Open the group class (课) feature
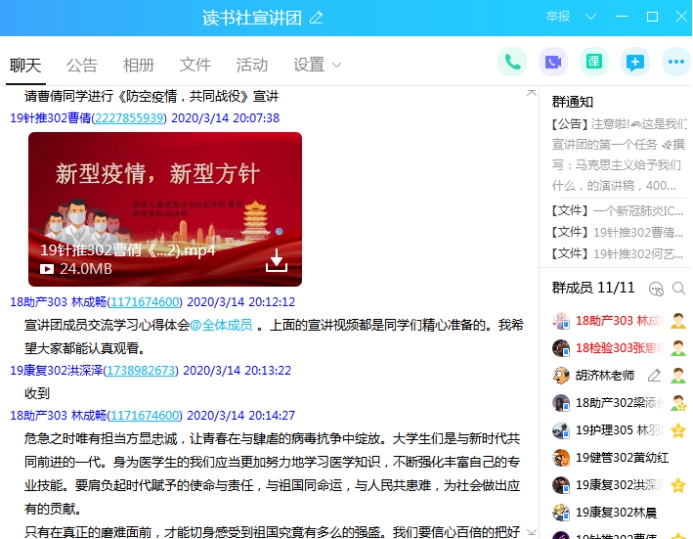Image resolution: width=693 pixels, height=539 pixels. [x=594, y=62]
